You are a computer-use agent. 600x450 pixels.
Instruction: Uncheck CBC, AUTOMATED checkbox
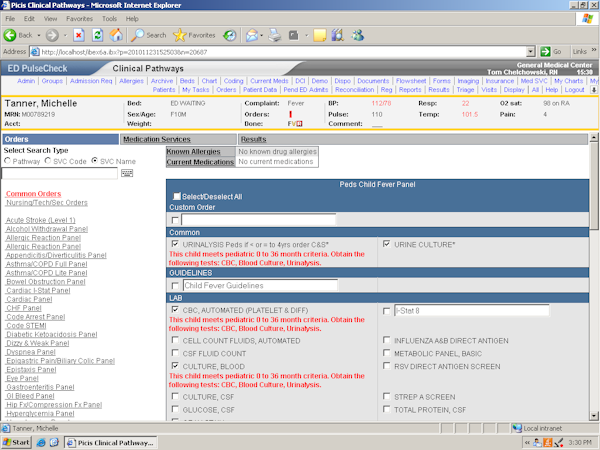175,309
